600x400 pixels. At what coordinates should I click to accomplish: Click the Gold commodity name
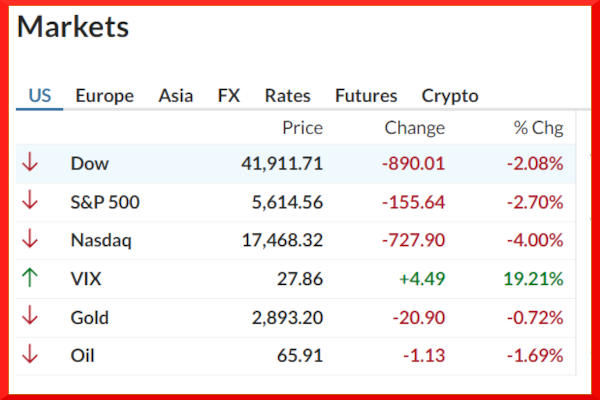[x=90, y=318]
